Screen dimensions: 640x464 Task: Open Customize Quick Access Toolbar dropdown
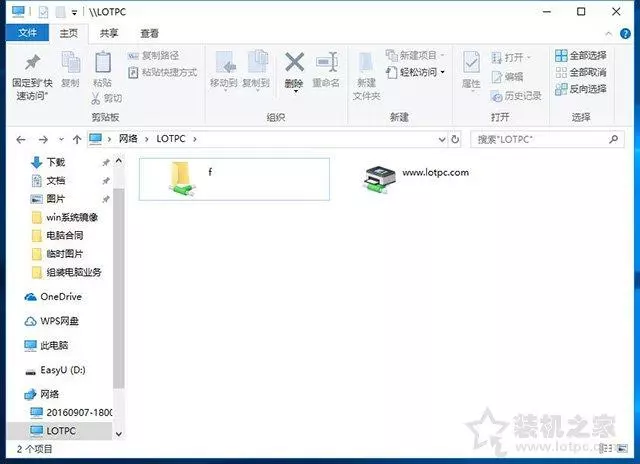[74, 13]
